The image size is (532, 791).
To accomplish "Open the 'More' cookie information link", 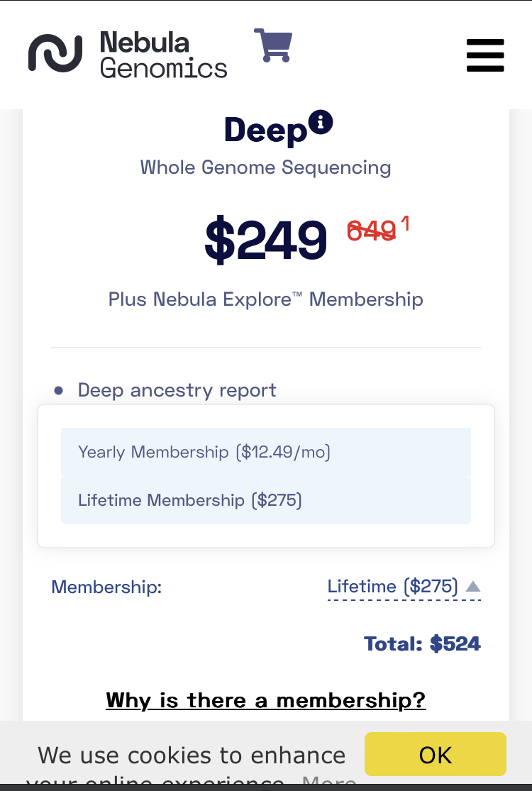I will [329, 783].
